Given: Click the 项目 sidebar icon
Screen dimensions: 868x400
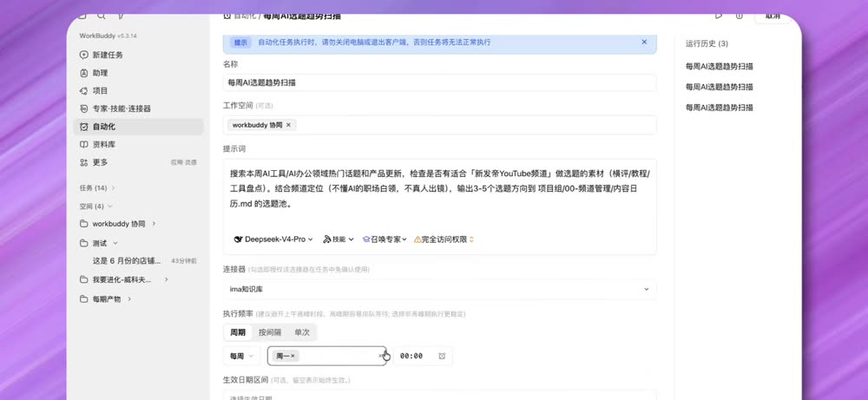Looking at the screenshot, I should 83,91.
